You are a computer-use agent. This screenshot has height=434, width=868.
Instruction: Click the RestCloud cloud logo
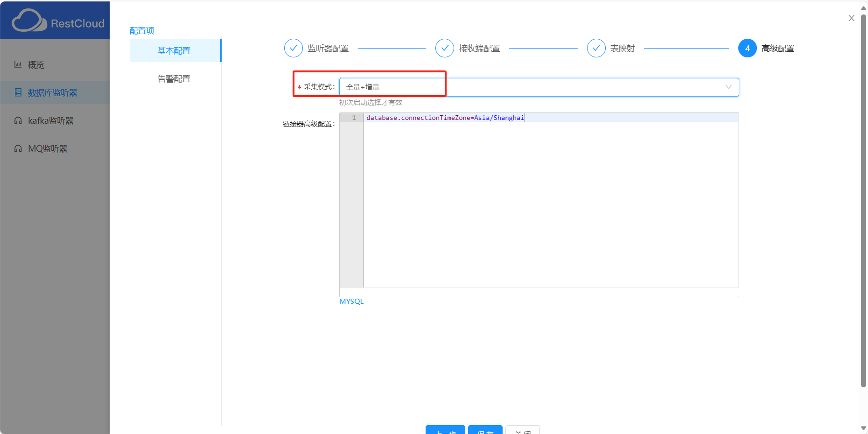(29, 21)
